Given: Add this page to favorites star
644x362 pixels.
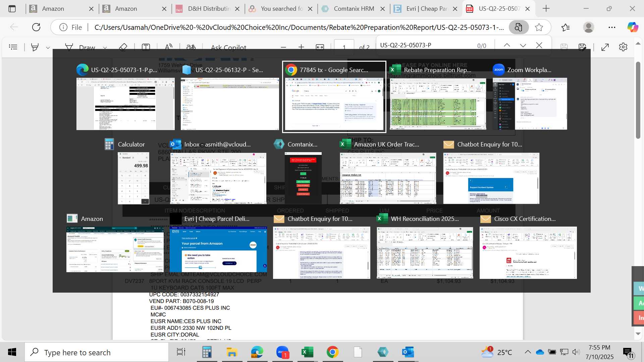Looking at the screenshot, I should (x=539, y=27).
